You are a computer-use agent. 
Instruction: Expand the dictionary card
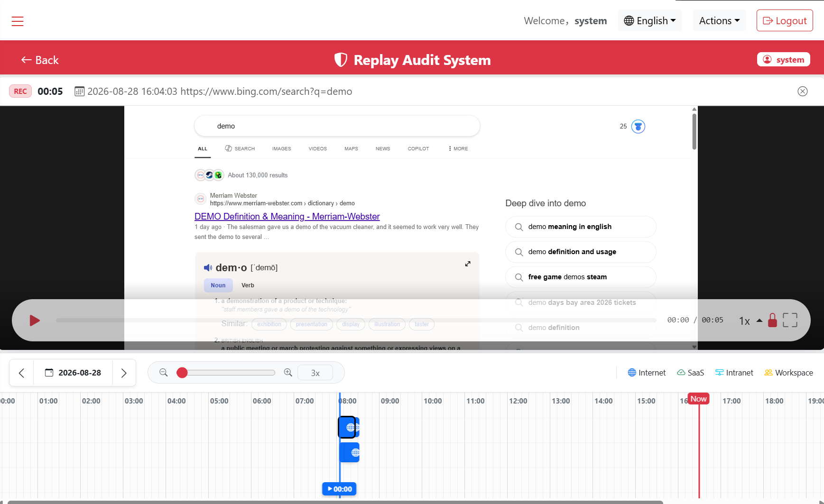coord(468,264)
